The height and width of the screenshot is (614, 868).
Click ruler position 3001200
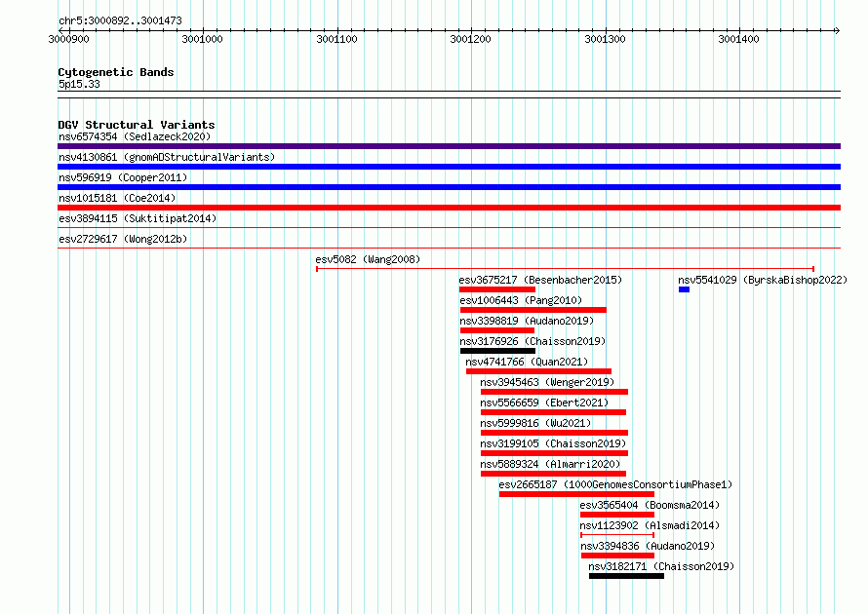click(x=470, y=39)
